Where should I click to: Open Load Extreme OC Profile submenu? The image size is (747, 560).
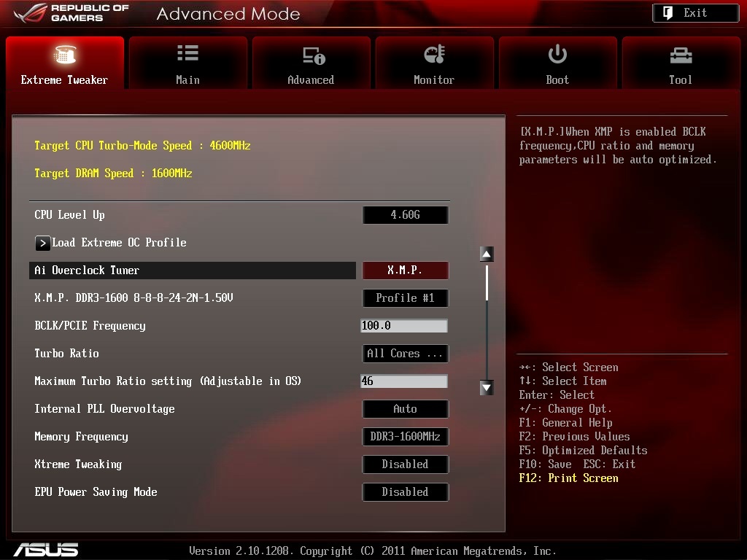pos(111,243)
